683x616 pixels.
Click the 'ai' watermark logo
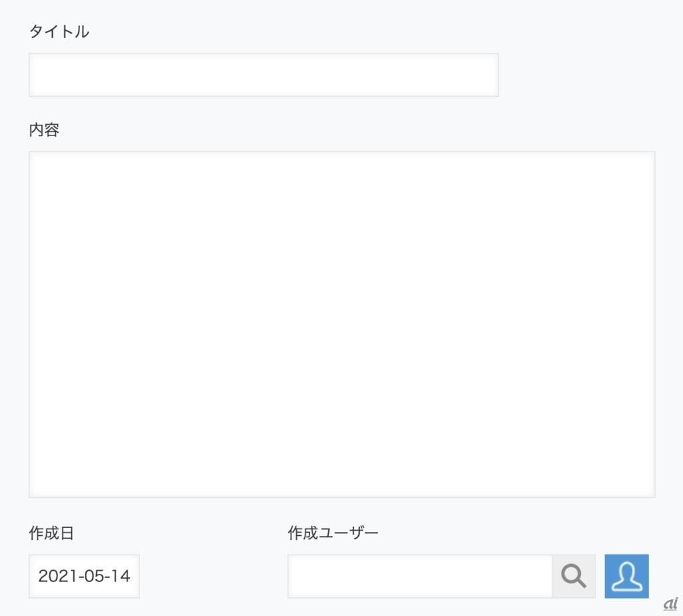point(670,603)
